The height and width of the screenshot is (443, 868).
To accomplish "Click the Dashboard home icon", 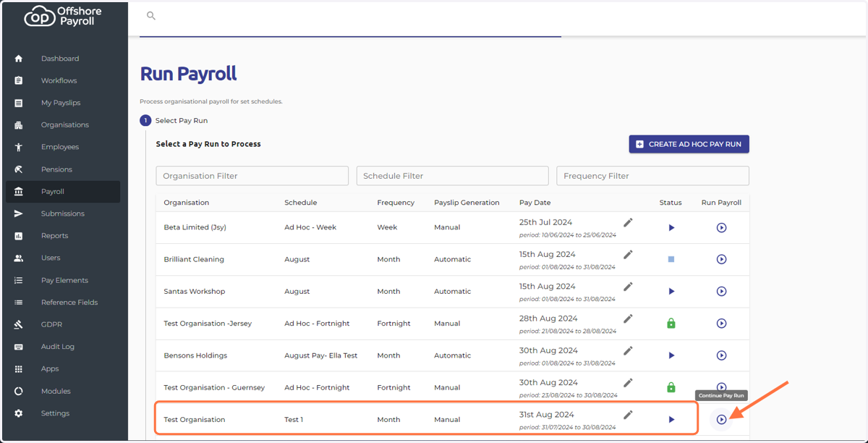I will pos(19,59).
